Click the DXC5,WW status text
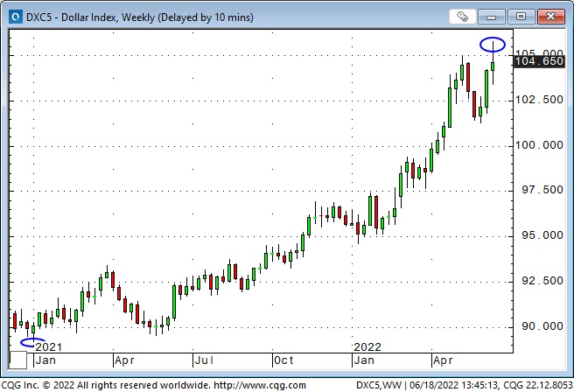 point(379,385)
